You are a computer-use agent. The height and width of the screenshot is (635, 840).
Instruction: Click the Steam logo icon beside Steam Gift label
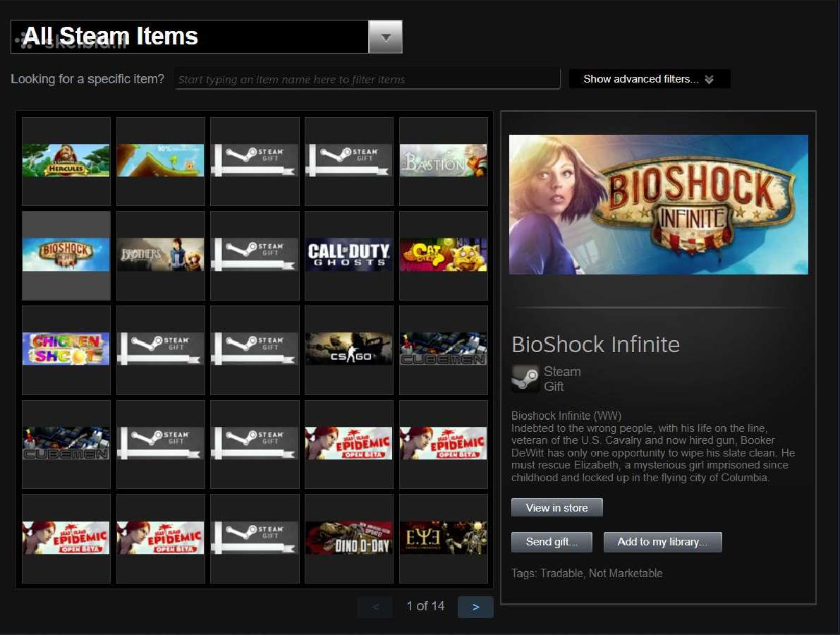[525, 379]
